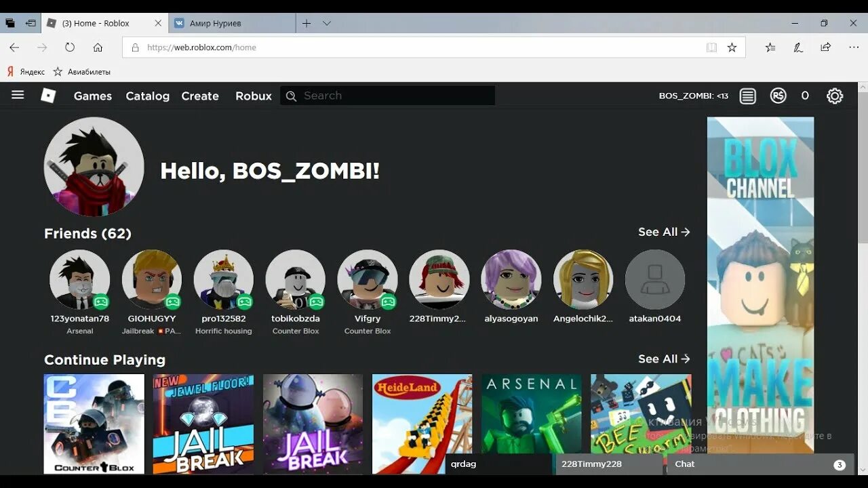Open friend Vifgry avatar
The width and height of the screenshot is (868, 488).
click(x=368, y=279)
